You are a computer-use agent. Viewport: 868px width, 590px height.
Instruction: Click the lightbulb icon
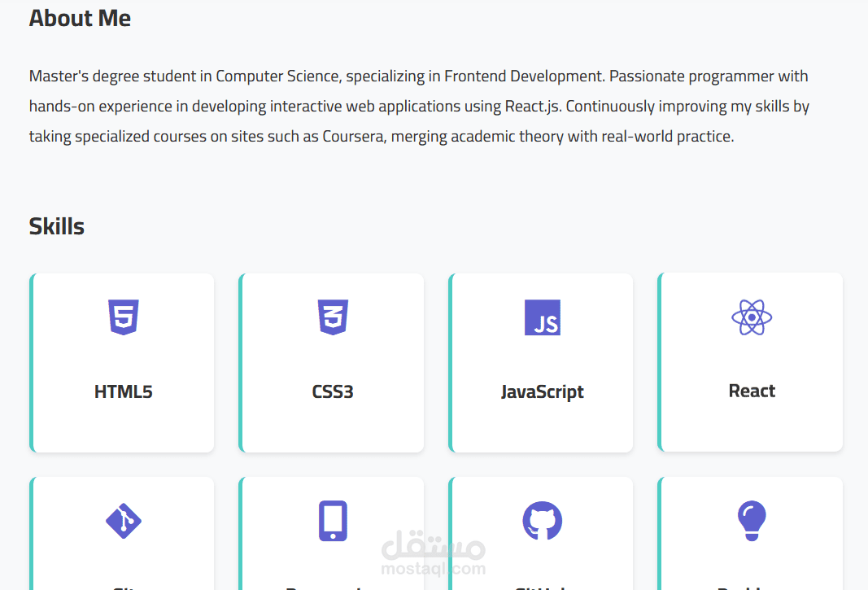tap(752, 521)
